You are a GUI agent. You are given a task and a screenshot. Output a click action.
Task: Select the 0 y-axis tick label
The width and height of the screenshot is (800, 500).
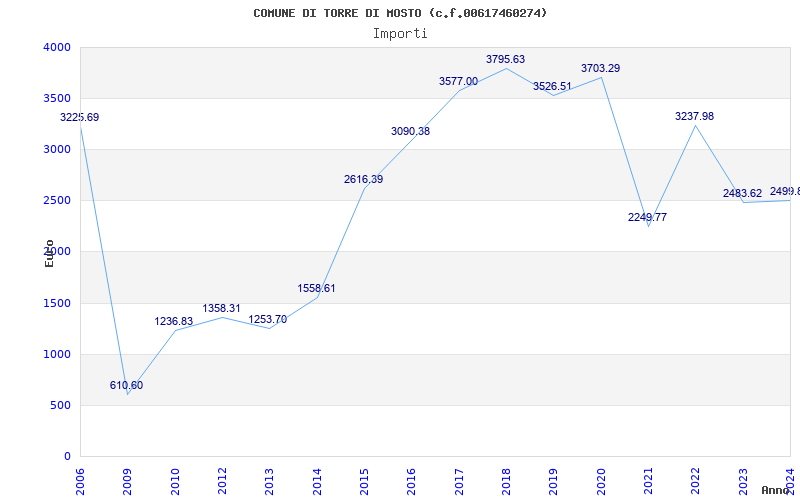(68, 457)
